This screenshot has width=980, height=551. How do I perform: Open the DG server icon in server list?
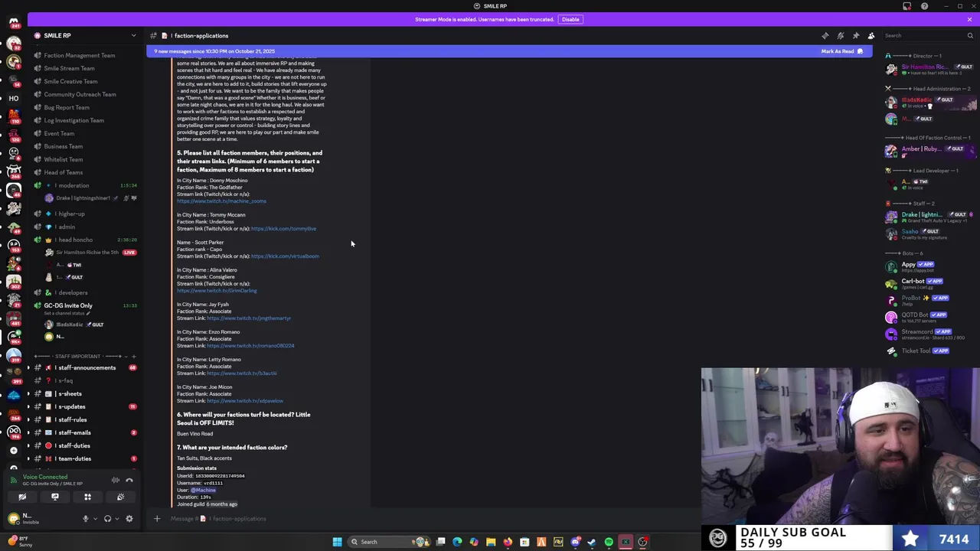point(14,432)
